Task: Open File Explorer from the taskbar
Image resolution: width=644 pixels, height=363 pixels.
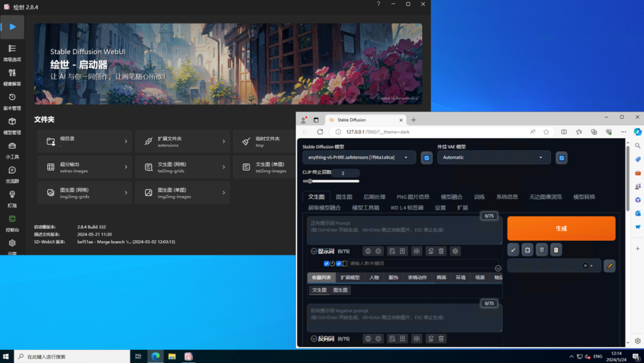Action: point(172,356)
